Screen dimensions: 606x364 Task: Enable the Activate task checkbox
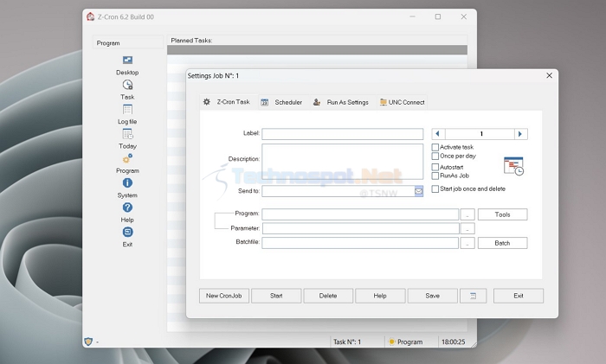point(435,147)
